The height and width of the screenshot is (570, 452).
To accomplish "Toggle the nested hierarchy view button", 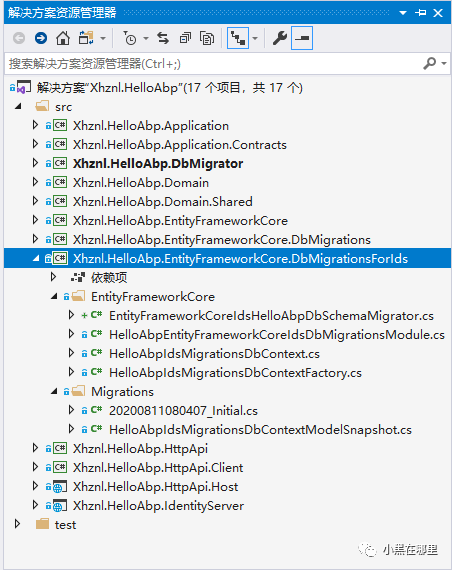I will pyautogui.click(x=238, y=38).
